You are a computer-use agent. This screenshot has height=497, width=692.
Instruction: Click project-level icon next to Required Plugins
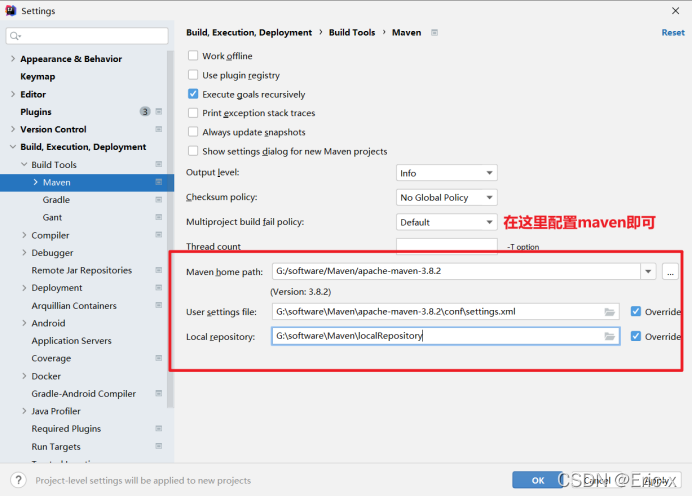(159, 429)
